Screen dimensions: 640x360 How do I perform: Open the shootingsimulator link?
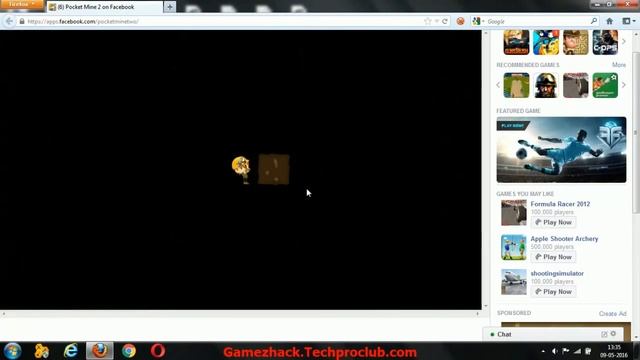pyautogui.click(x=557, y=273)
